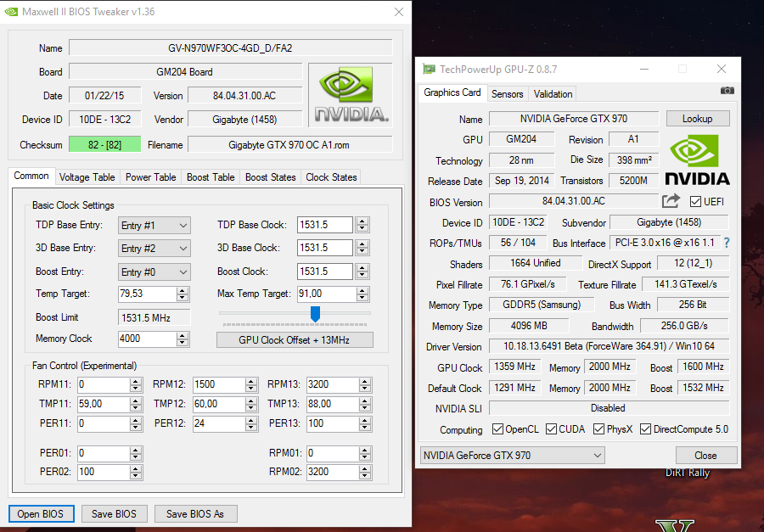The width and height of the screenshot is (764, 532).
Task: Open the Validation tab in GPU-Z
Action: pyautogui.click(x=553, y=94)
